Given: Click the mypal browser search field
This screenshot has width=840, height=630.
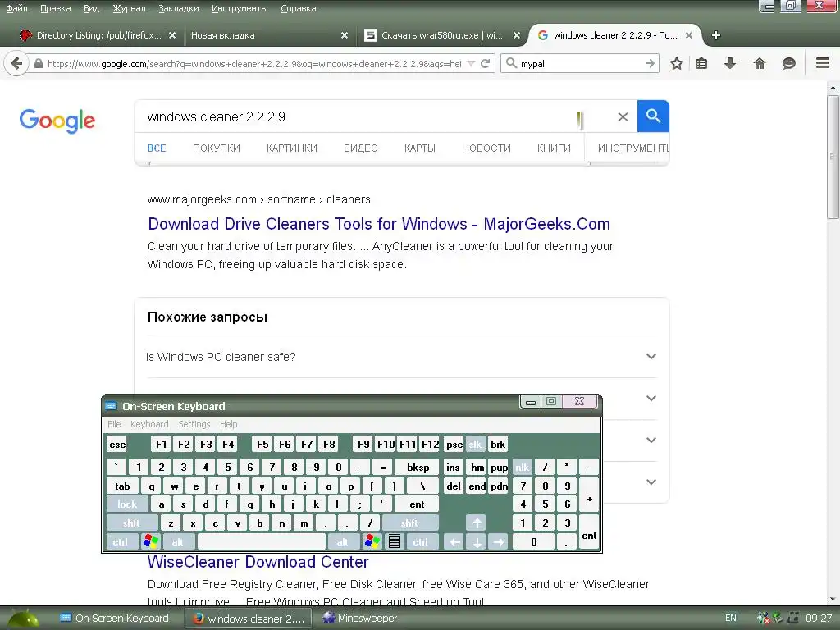Looking at the screenshot, I should click(x=582, y=63).
